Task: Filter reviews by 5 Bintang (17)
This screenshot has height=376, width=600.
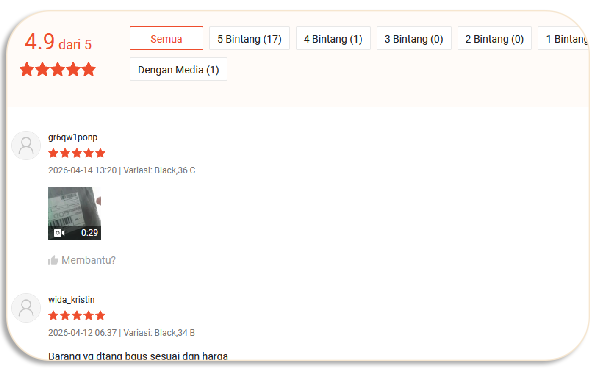Action: pos(249,38)
